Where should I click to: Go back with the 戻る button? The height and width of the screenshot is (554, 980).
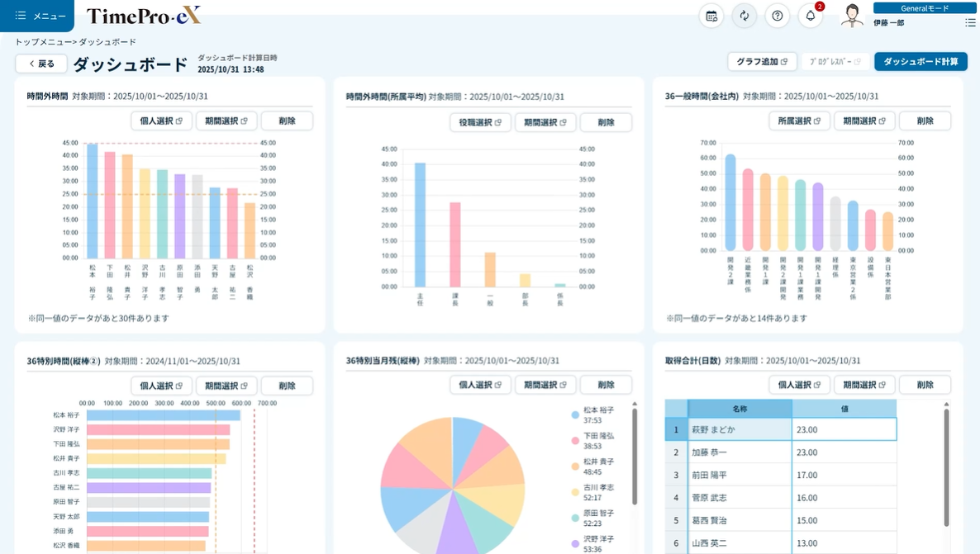pyautogui.click(x=40, y=64)
